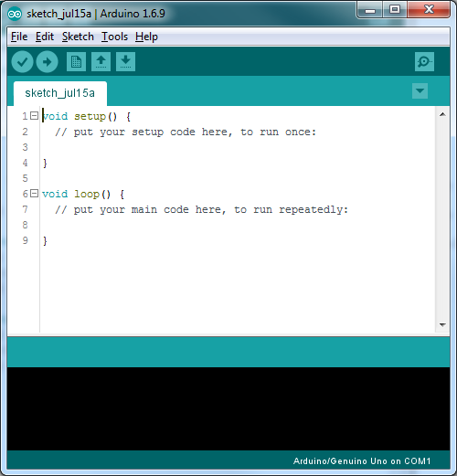
Task: Create a new sketch with New icon
Action: coord(76,62)
